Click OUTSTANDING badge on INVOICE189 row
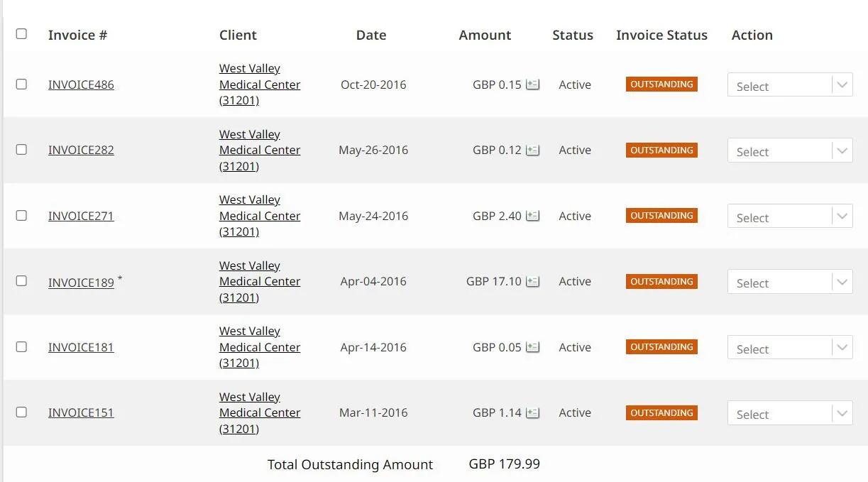 click(661, 281)
